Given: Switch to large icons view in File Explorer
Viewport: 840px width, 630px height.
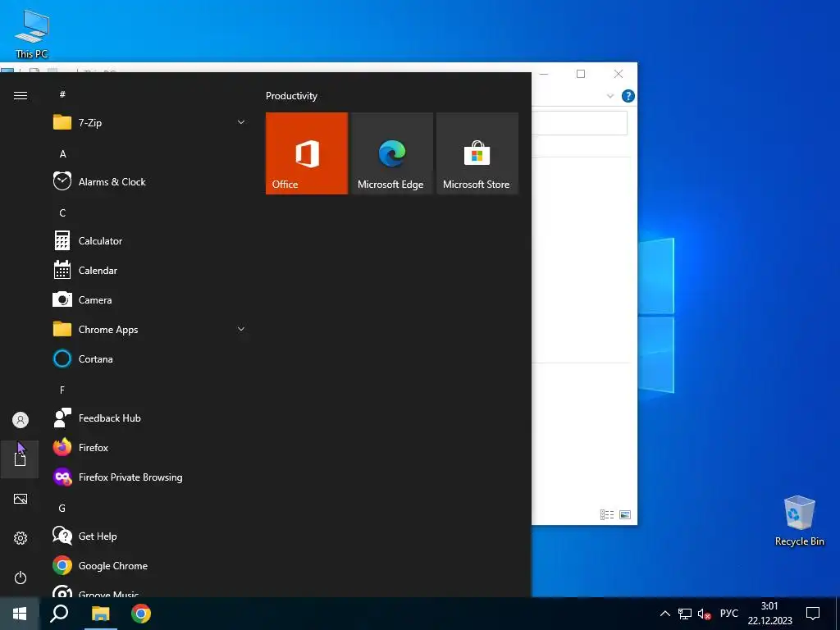Looking at the screenshot, I should click(x=624, y=515).
